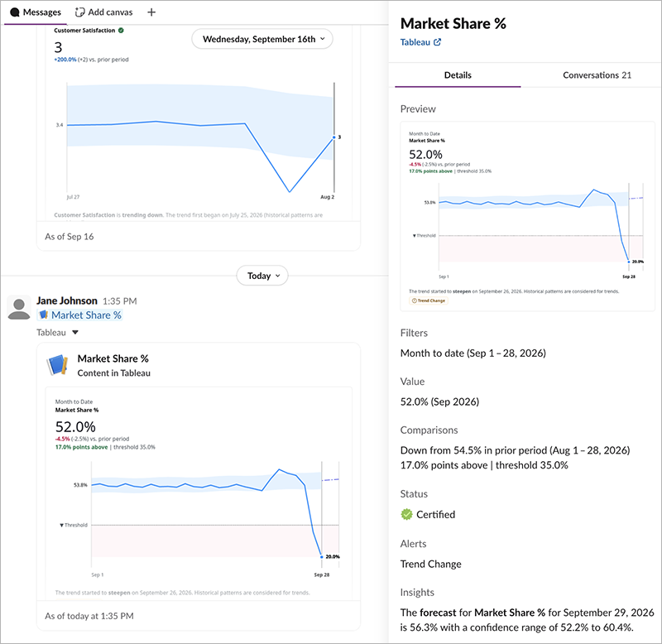Open the Market Share % link in message
662x644 pixels.
click(x=86, y=315)
